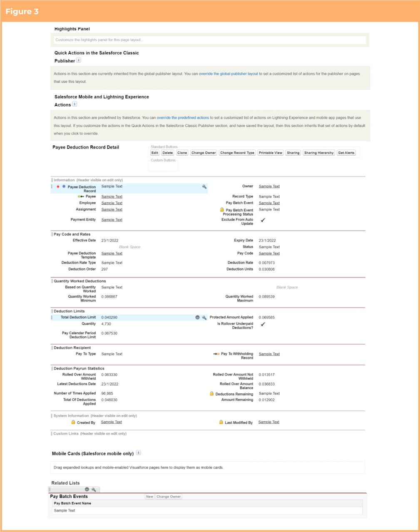Screen dimensions: 420x532
Task: Click Pay To Withholding Record Sample Text link
Action: pos(269,354)
